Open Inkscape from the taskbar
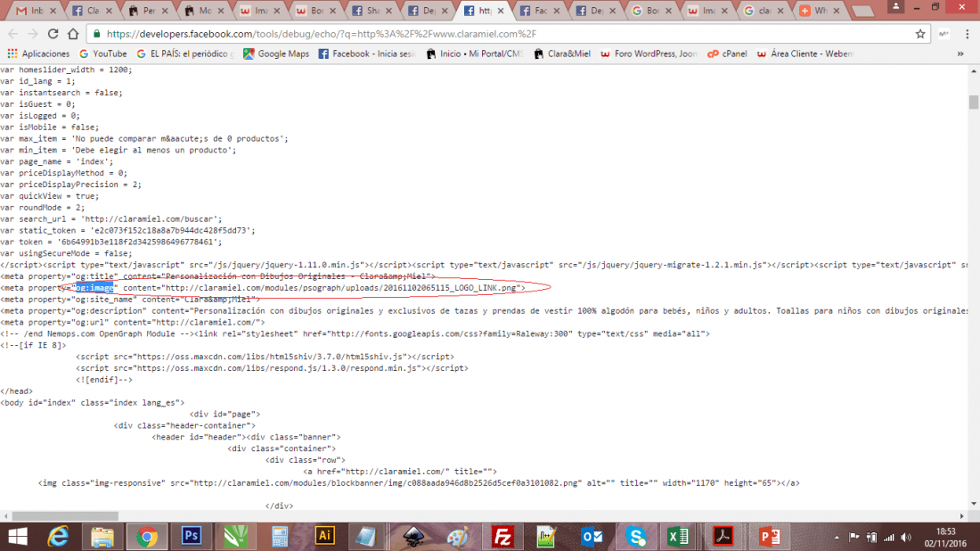Viewport: 980px width, 551px height. [413, 537]
